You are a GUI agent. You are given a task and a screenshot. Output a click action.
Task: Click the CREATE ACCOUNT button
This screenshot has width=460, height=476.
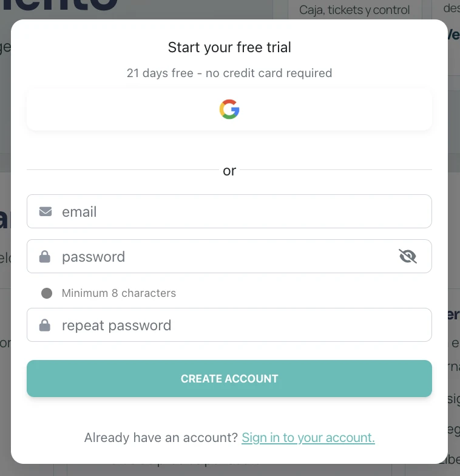coord(229,379)
